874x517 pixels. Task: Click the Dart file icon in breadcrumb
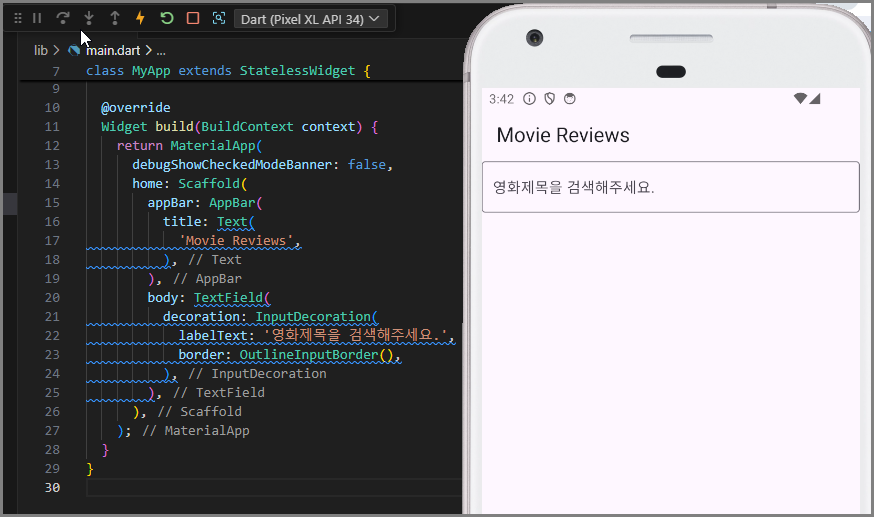pos(74,51)
